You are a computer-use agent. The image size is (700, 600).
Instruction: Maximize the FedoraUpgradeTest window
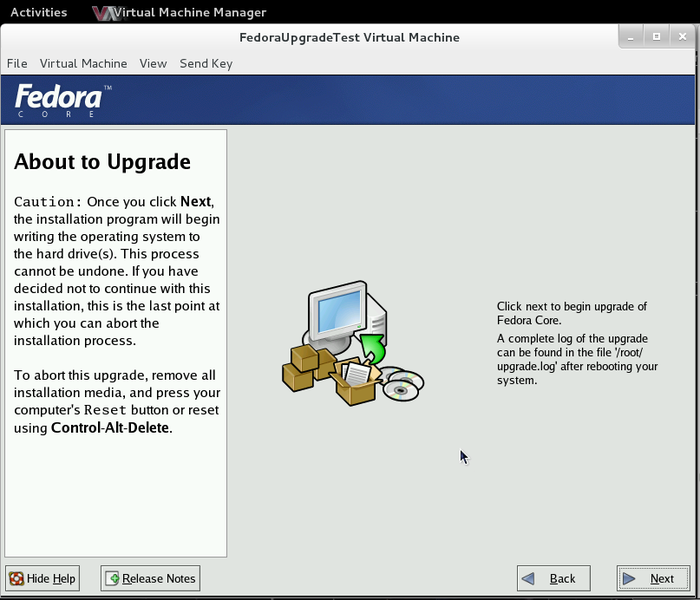pyautogui.click(x=657, y=36)
